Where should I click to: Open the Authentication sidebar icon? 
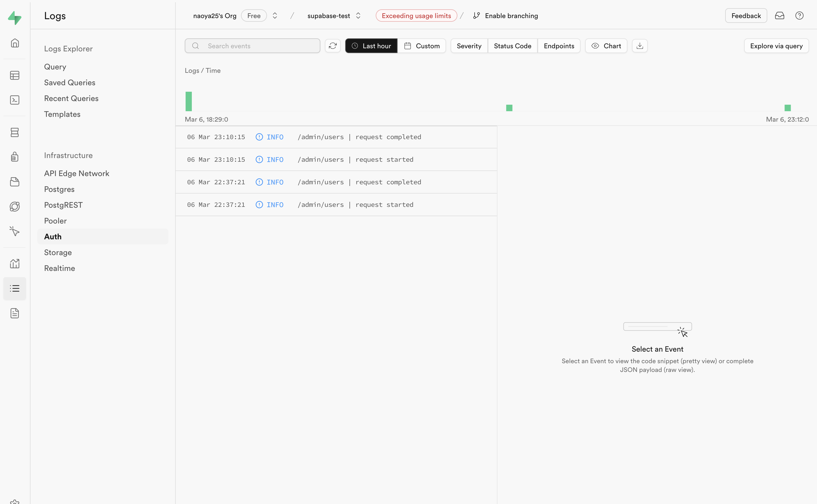(15, 157)
